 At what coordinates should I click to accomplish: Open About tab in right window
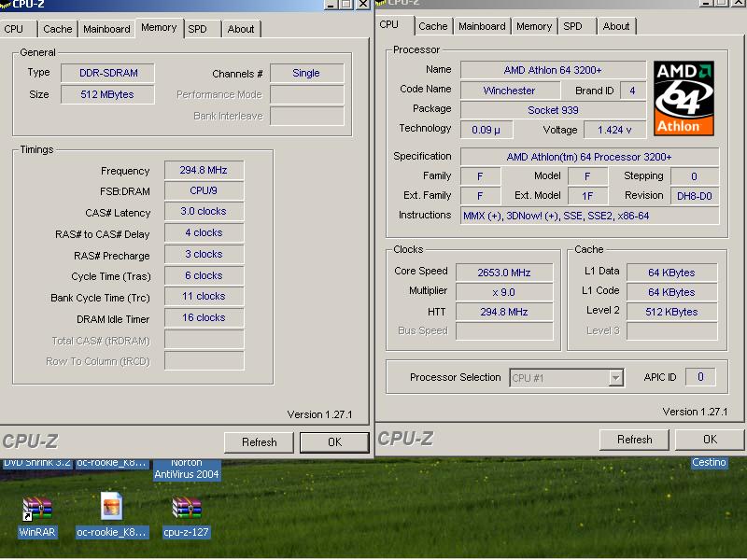pyautogui.click(x=616, y=26)
